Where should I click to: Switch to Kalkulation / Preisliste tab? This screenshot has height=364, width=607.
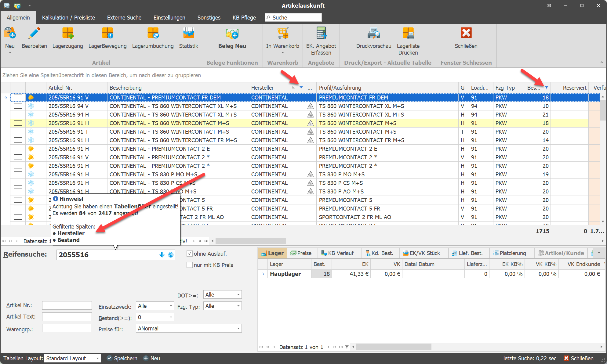68,18
